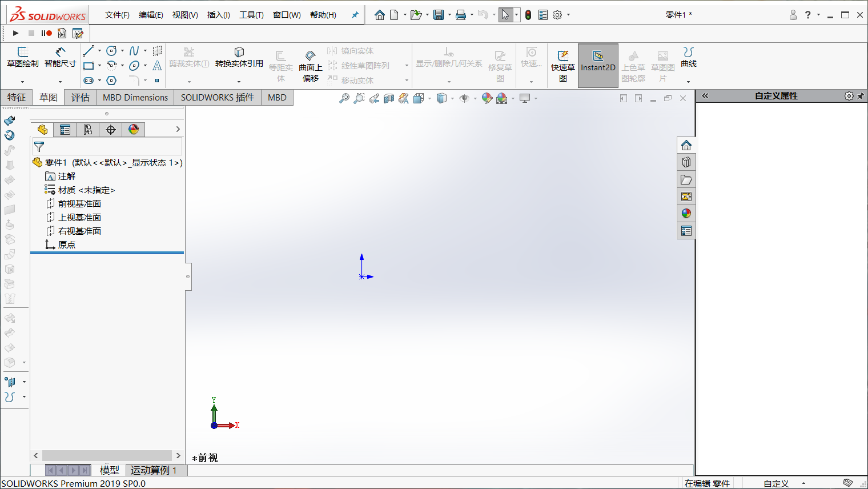Expand the Smart Dimension dropdown arrow

(60, 82)
